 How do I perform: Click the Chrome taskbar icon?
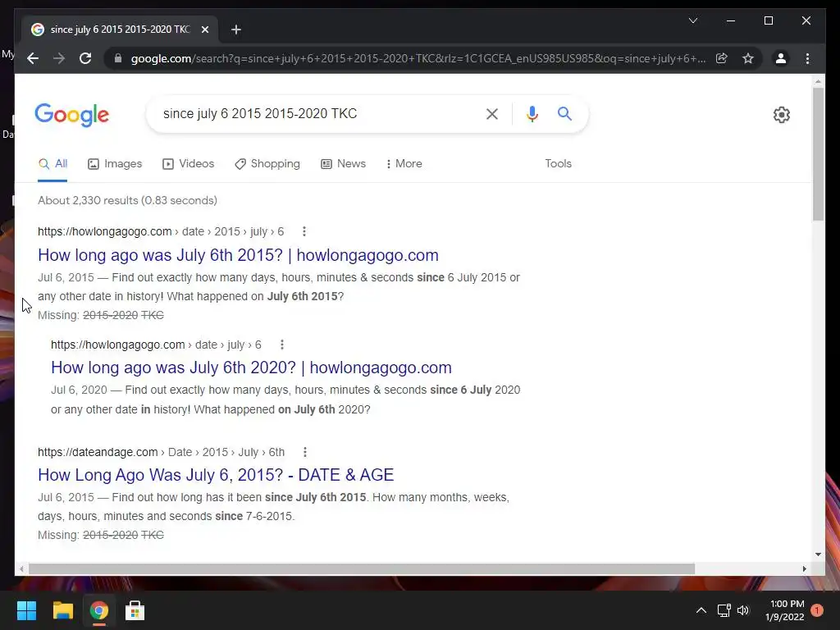click(98, 610)
